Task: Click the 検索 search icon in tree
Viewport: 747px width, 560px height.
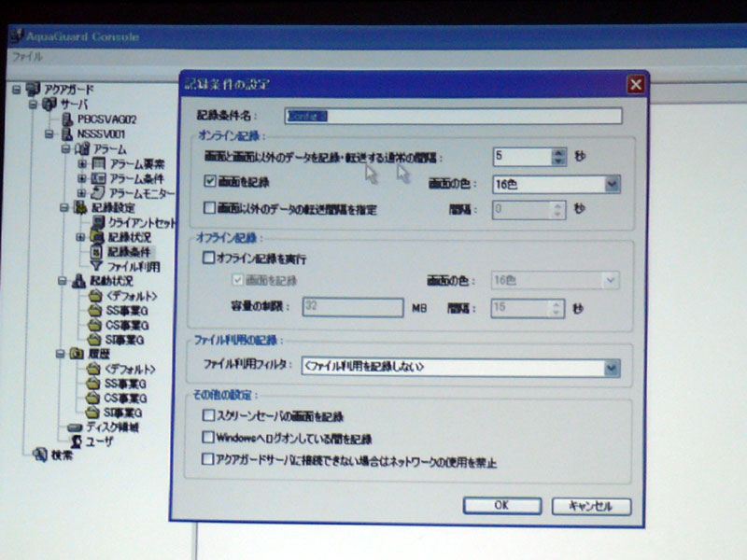Action: [39, 455]
